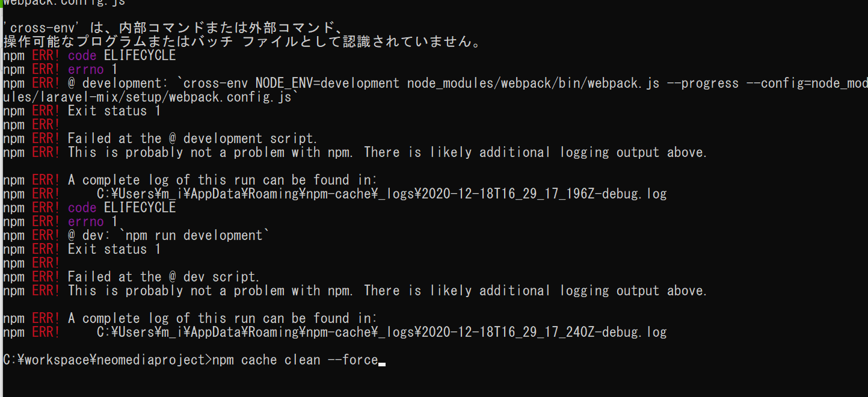
Task: Click the blinking text cursor after --force
Action: tap(382, 364)
